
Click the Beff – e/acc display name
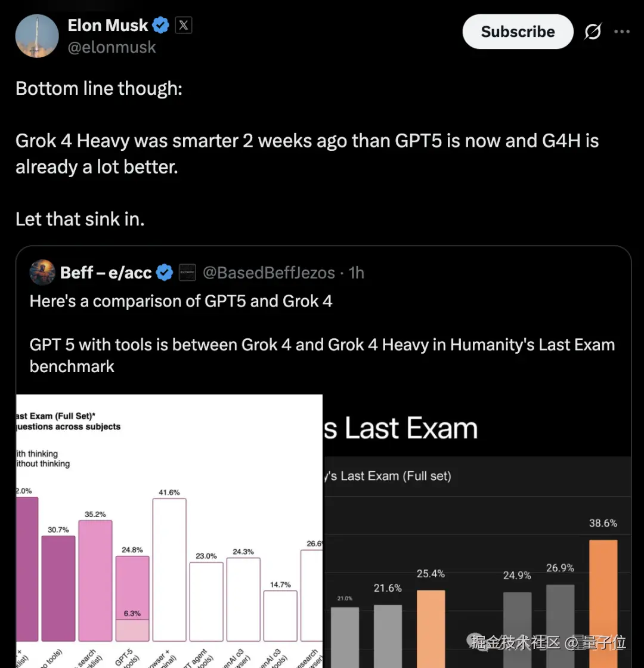[x=106, y=273]
